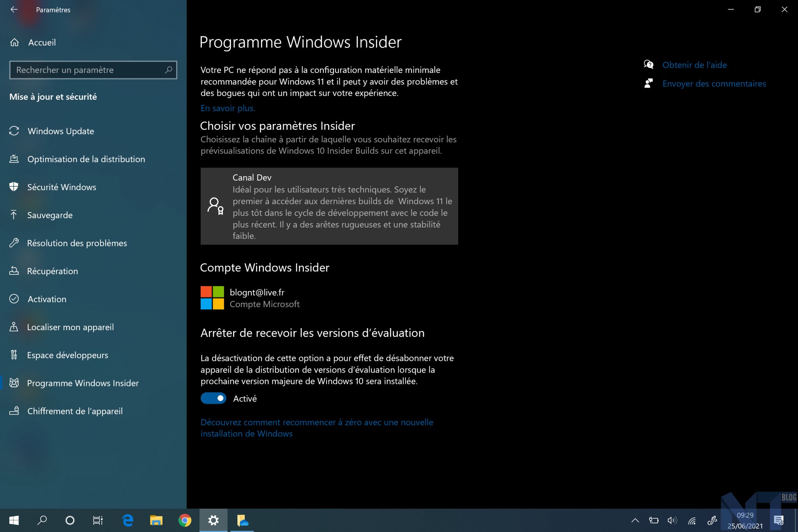Click the back arrow in Paramètres

coord(14,10)
